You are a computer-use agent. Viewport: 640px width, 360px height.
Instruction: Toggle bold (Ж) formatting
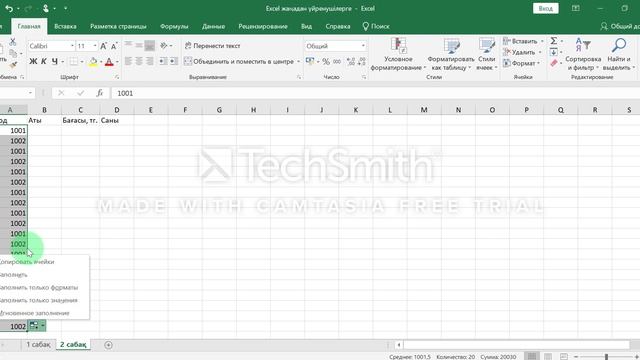33,62
